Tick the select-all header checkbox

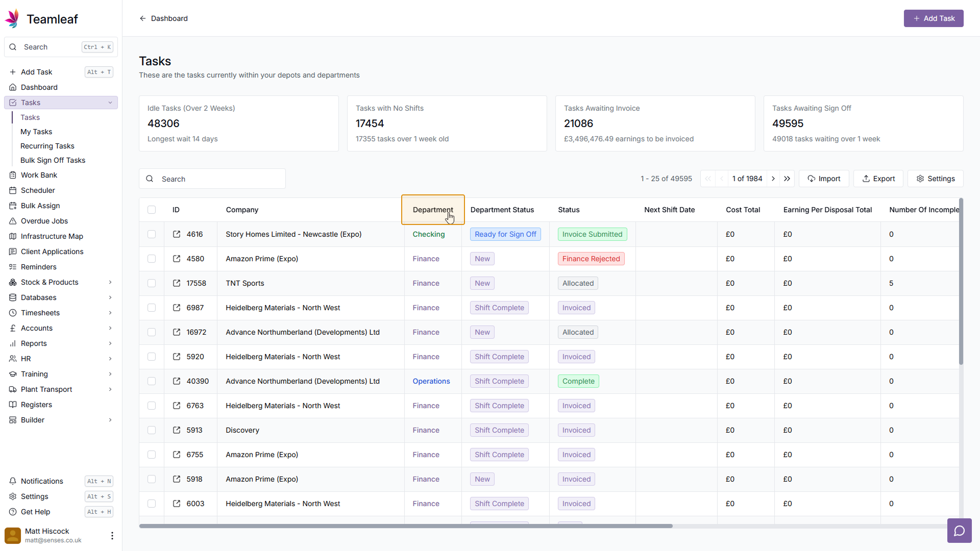(x=152, y=210)
